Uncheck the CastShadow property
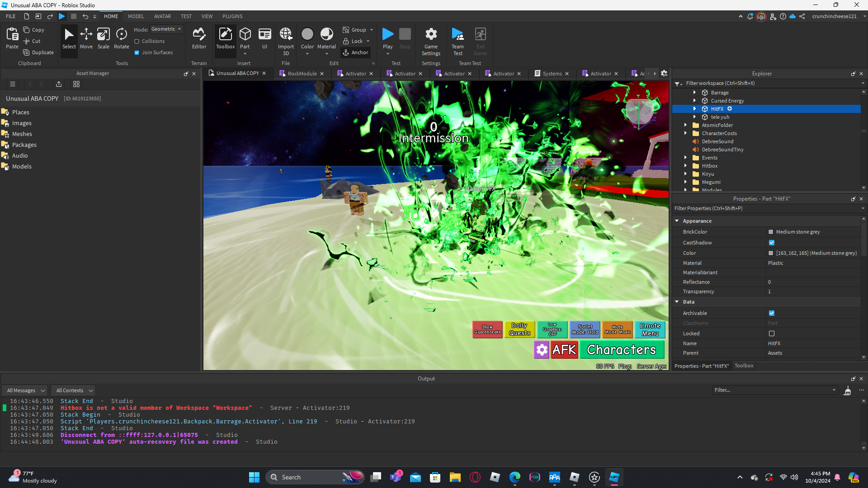868x488 pixels. tap(772, 243)
